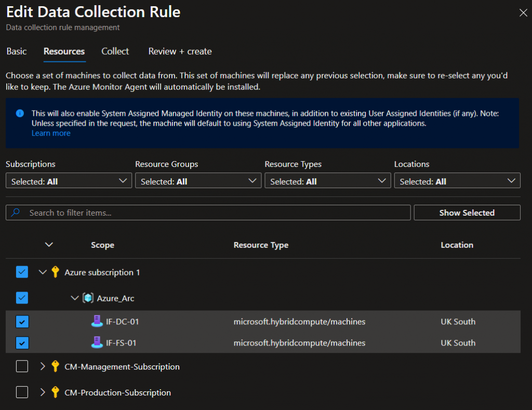Open the Locations filter dropdown

point(457,180)
